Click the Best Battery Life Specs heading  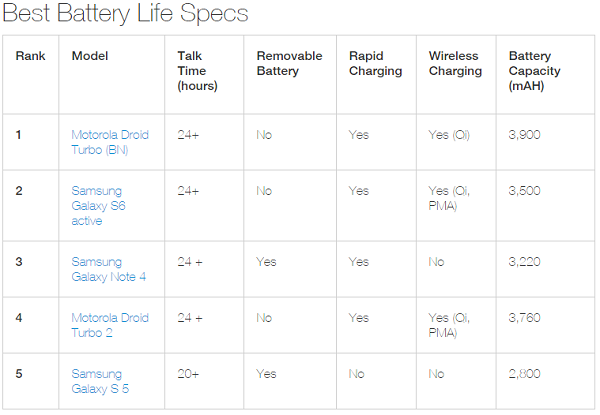pyautogui.click(x=126, y=13)
